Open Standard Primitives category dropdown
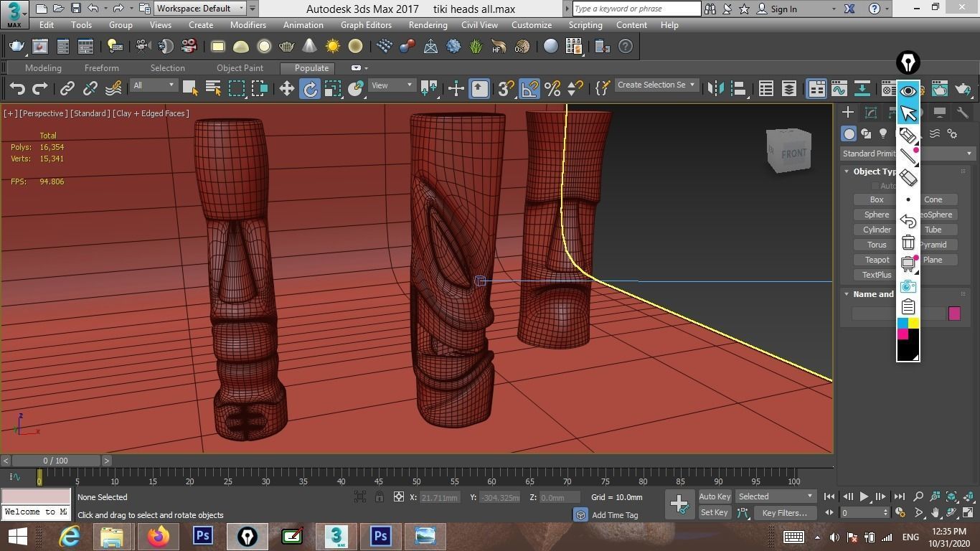 (908, 154)
